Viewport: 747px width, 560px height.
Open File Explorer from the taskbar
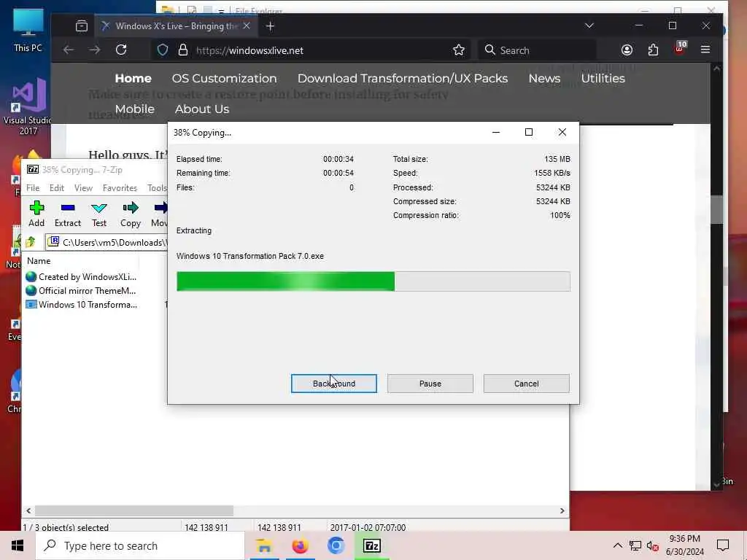coord(264,545)
